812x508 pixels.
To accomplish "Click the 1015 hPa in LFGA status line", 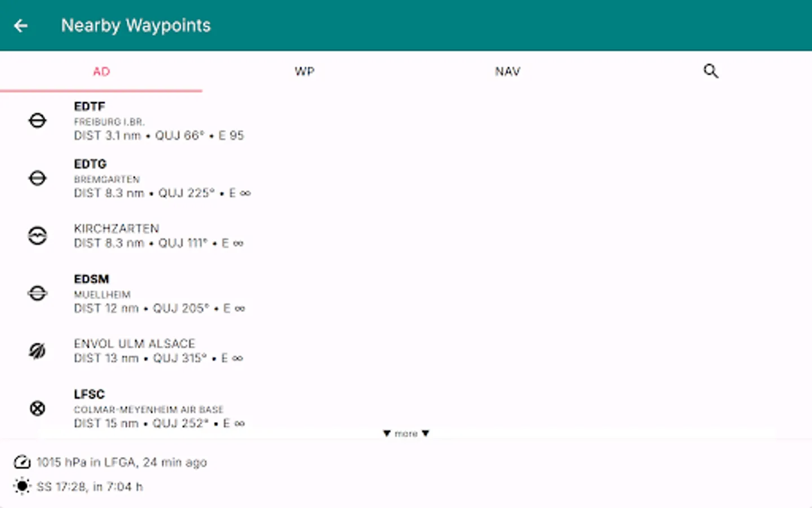I will [x=121, y=462].
